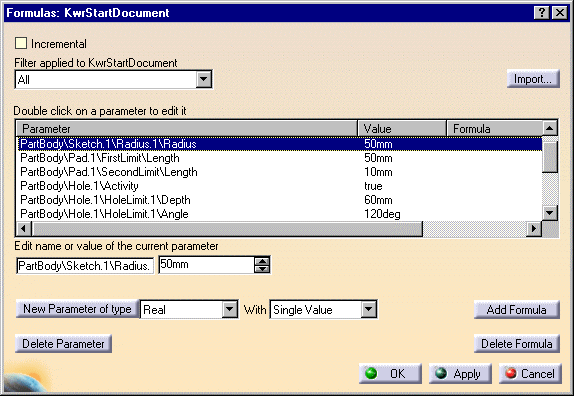
Task: Click the true value cell
Action: [x=373, y=186]
